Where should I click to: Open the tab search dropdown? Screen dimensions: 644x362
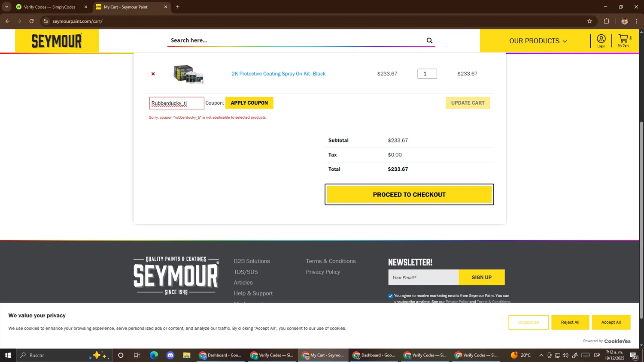[x=6, y=7]
